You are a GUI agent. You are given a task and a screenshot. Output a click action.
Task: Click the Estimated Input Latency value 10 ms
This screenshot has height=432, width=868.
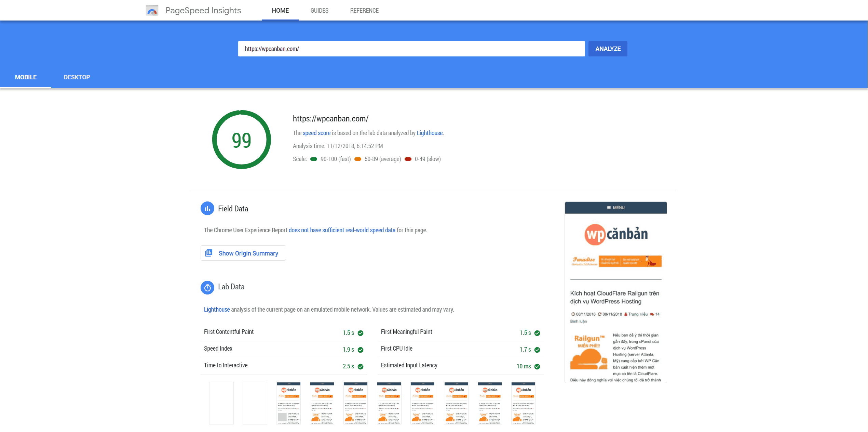(524, 366)
